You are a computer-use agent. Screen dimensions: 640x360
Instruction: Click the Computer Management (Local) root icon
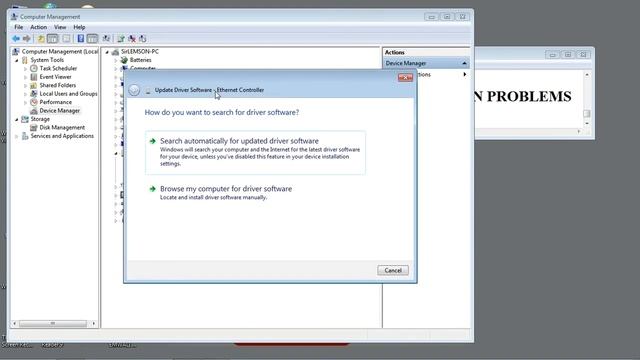(16, 51)
